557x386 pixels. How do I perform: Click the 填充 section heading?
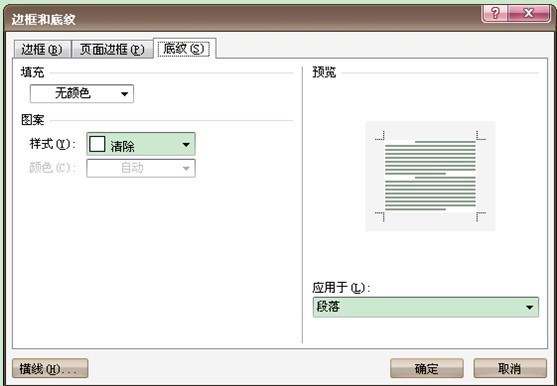point(33,72)
